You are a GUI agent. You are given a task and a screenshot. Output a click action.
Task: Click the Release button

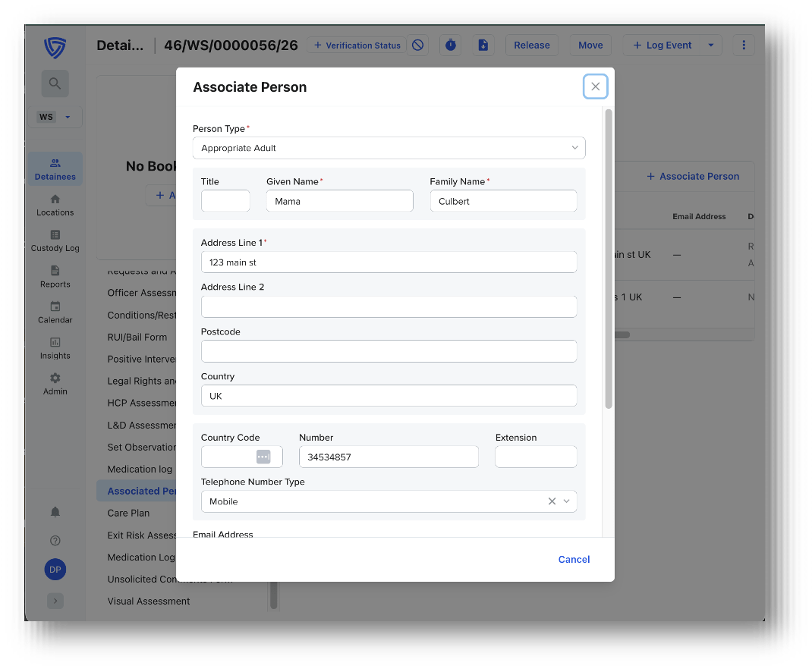[x=532, y=46]
